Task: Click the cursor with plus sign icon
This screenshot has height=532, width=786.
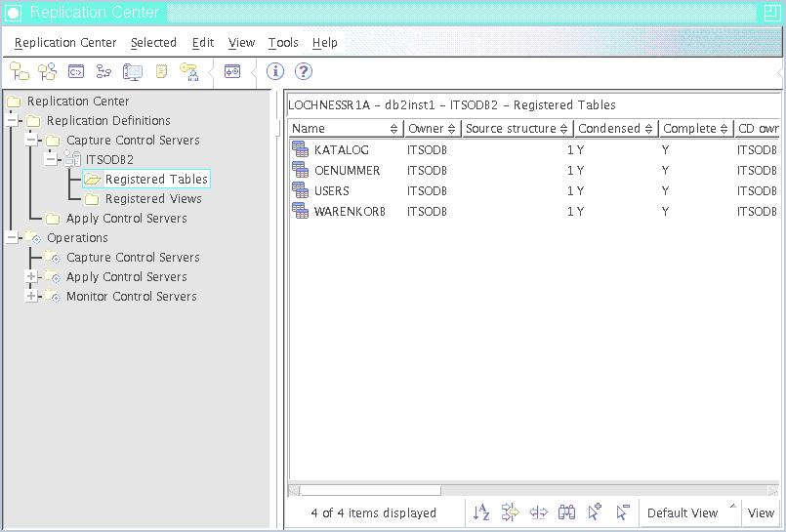Action: tap(595, 512)
